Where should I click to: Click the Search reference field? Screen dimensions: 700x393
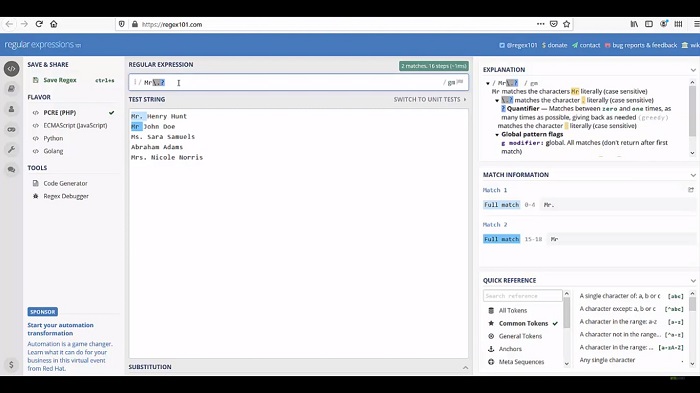522,296
